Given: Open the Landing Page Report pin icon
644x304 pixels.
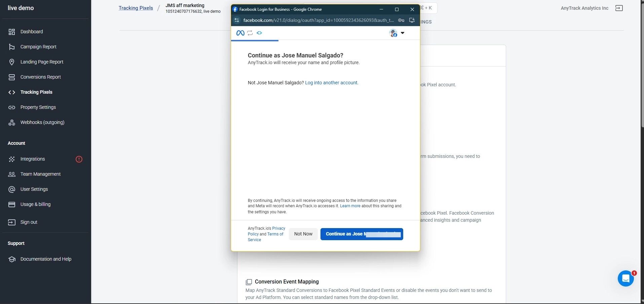Looking at the screenshot, I should click(12, 62).
